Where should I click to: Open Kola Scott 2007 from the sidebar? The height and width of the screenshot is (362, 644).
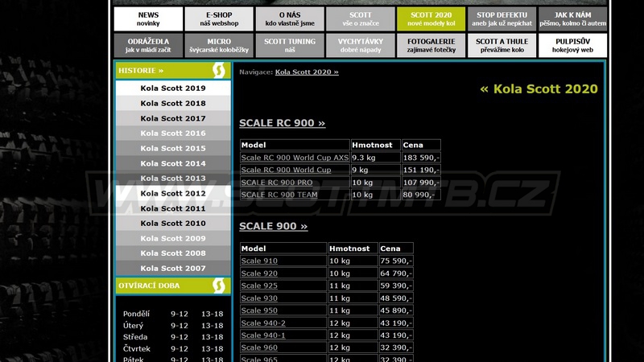coord(173,269)
